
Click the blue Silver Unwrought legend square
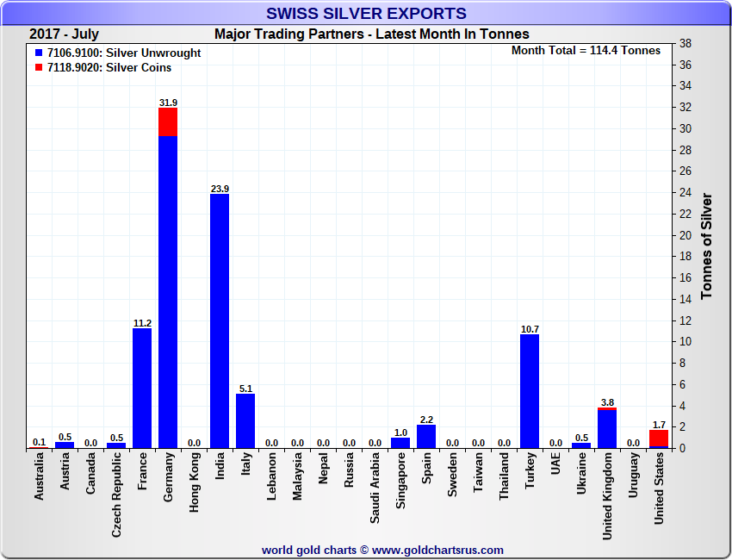(x=40, y=53)
